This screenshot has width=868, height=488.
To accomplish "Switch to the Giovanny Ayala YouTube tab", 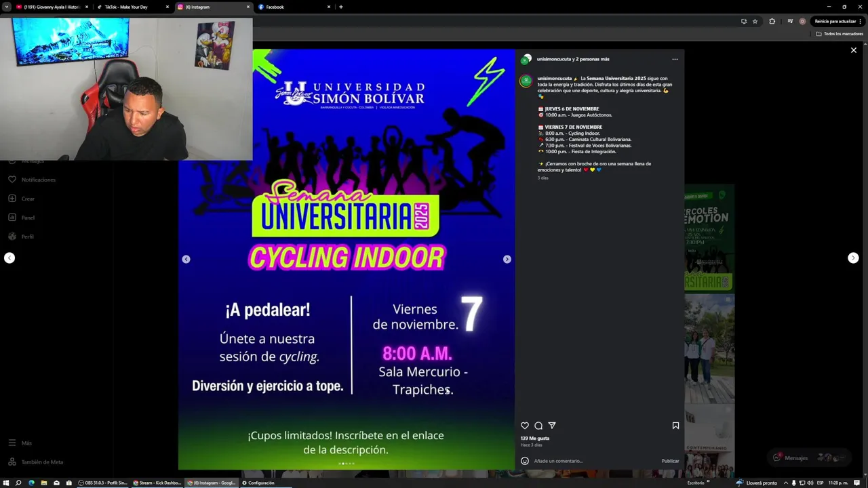I will coord(52,7).
